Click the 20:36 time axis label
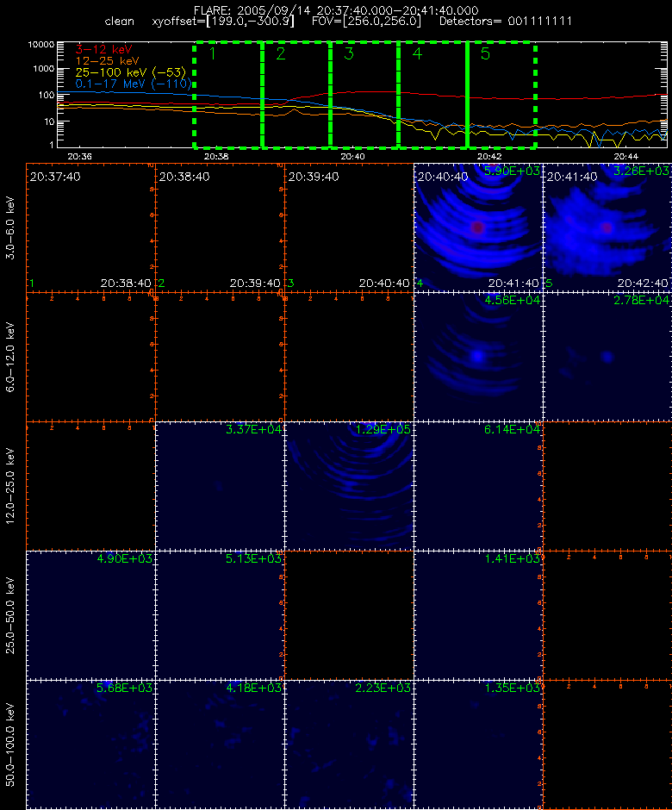 click(79, 156)
